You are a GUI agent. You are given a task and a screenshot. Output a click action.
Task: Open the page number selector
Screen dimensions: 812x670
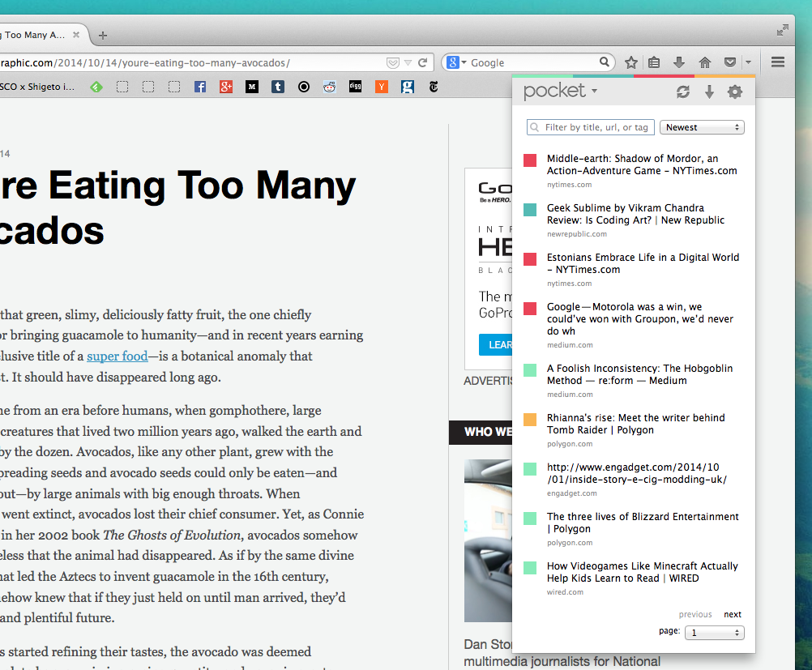[714, 633]
